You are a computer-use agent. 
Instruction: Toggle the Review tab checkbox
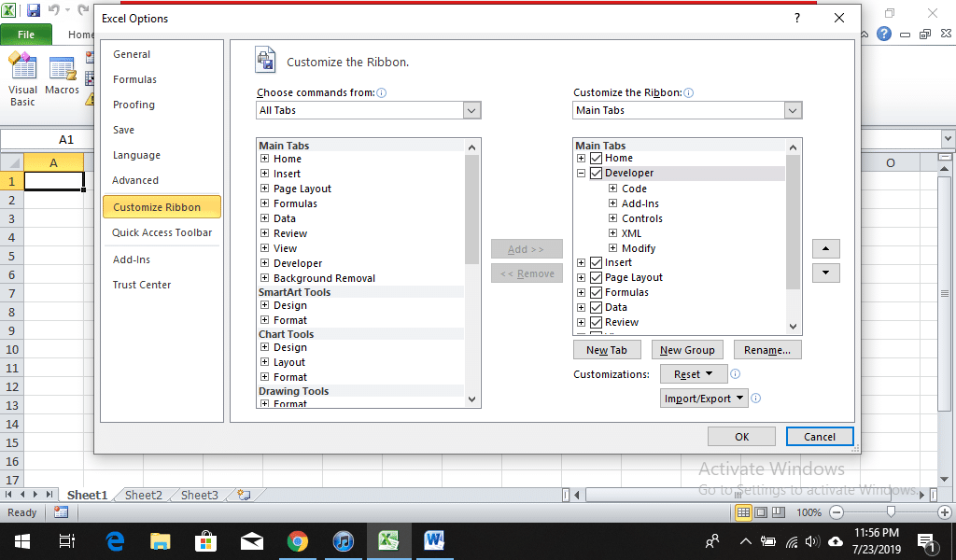[597, 322]
